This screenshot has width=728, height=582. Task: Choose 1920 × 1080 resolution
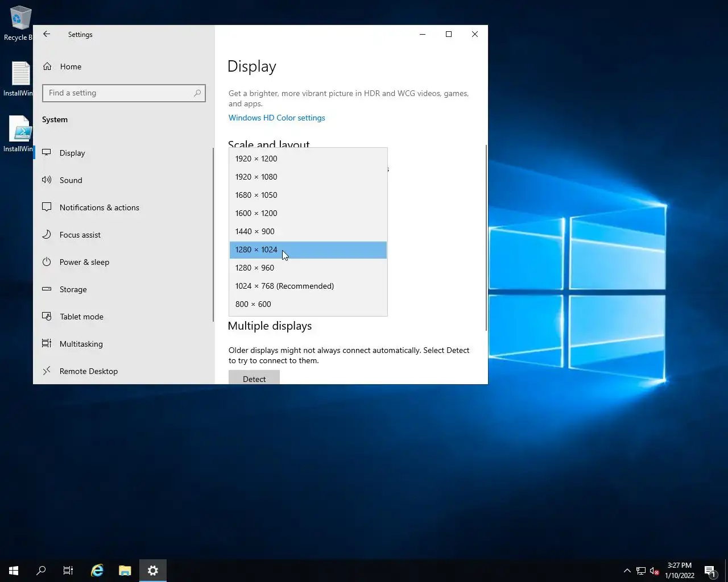[x=308, y=177]
